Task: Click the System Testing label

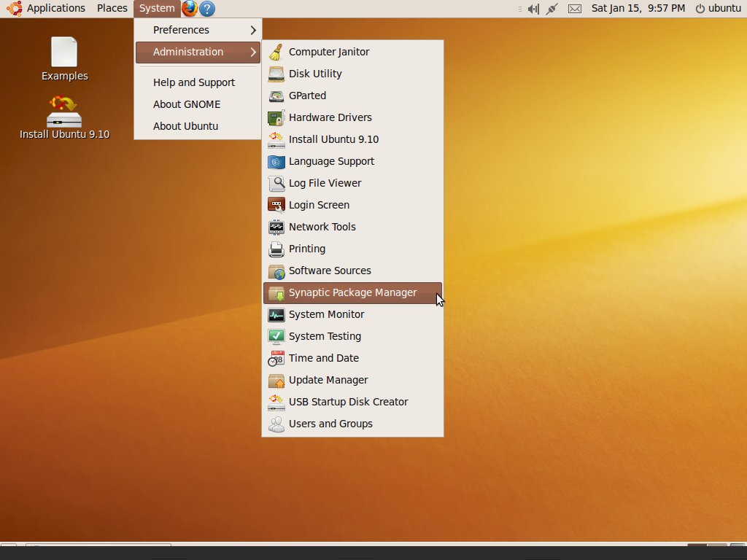Action: click(x=325, y=337)
